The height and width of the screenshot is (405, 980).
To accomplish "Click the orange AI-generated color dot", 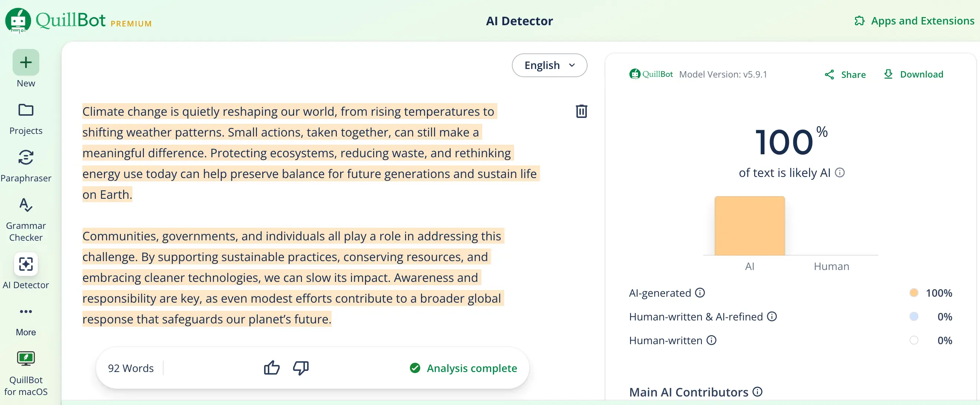I will [914, 292].
